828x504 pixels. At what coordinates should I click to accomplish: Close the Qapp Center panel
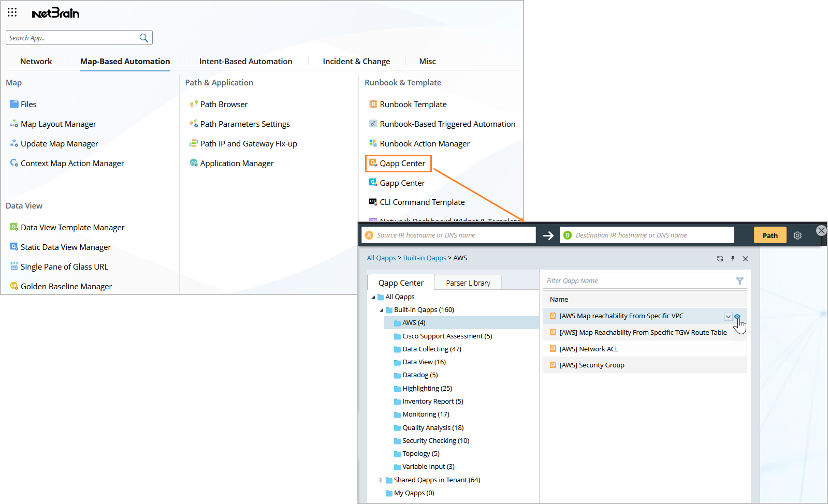745,259
